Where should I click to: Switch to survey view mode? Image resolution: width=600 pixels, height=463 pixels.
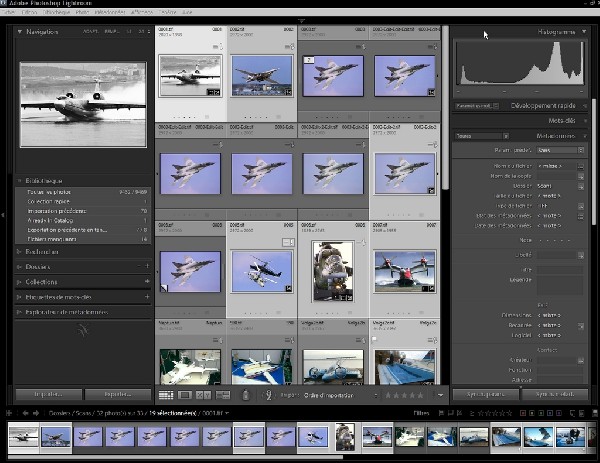click(x=223, y=395)
